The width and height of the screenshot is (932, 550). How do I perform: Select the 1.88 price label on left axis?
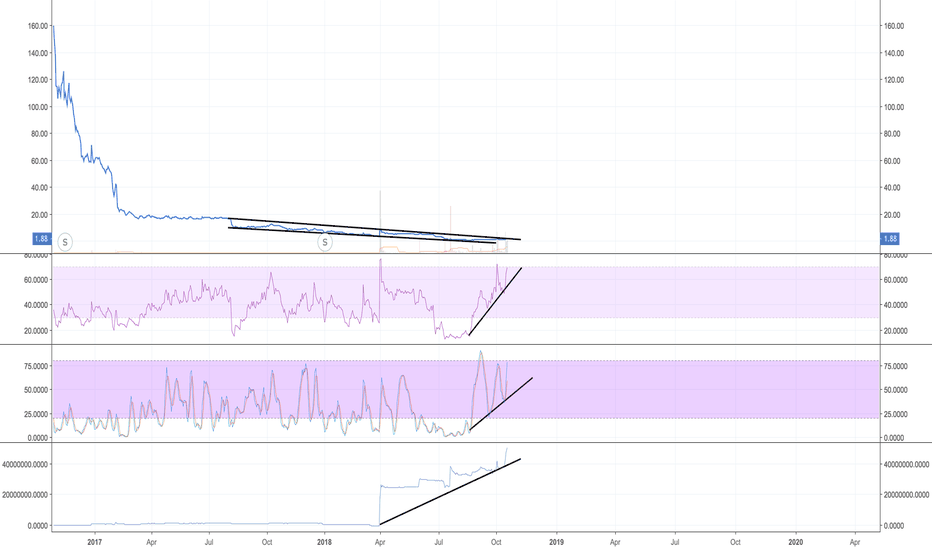point(41,238)
